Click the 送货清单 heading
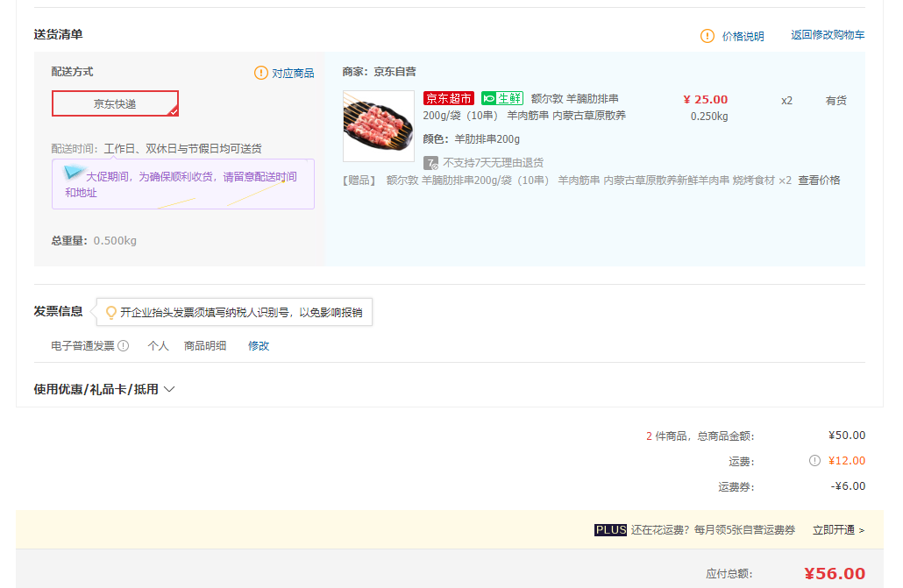The height and width of the screenshot is (588, 903). coord(58,34)
